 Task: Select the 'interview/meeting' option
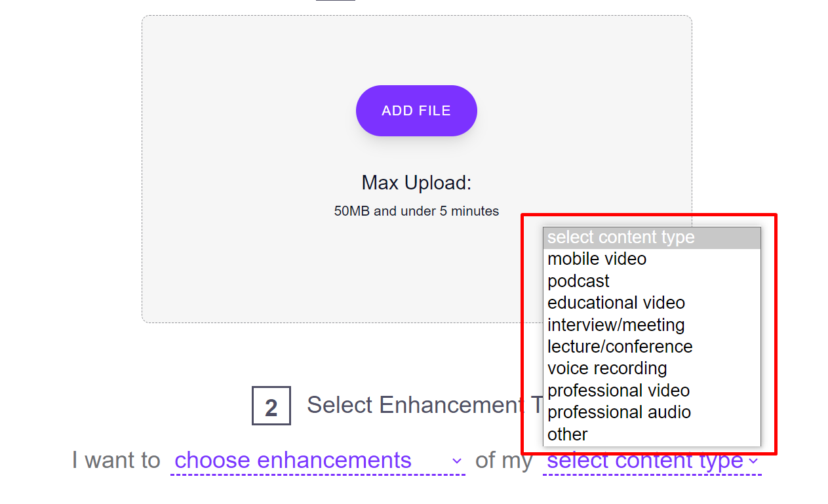pos(616,325)
